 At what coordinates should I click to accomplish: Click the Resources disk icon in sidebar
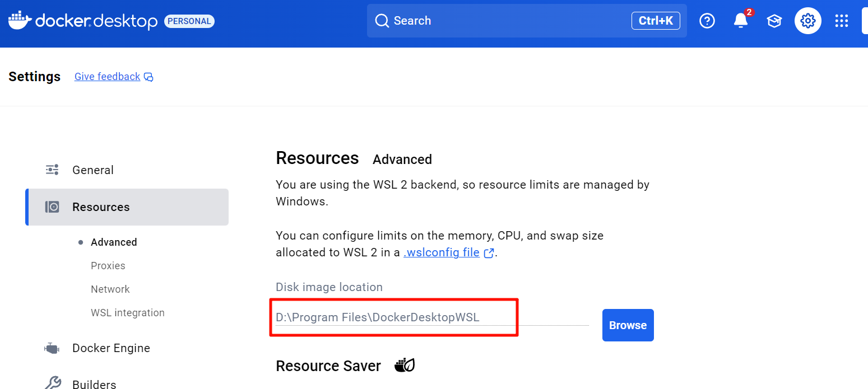(52, 207)
